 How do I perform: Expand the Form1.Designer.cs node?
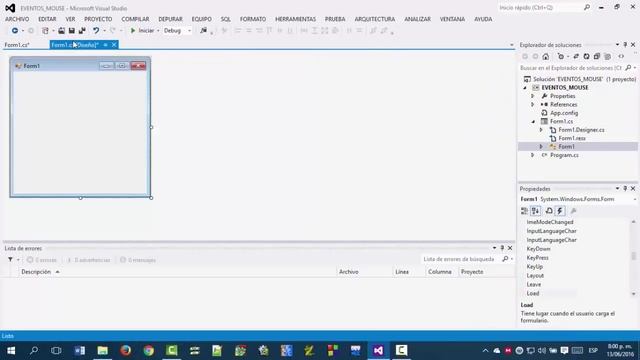point(541,130)
